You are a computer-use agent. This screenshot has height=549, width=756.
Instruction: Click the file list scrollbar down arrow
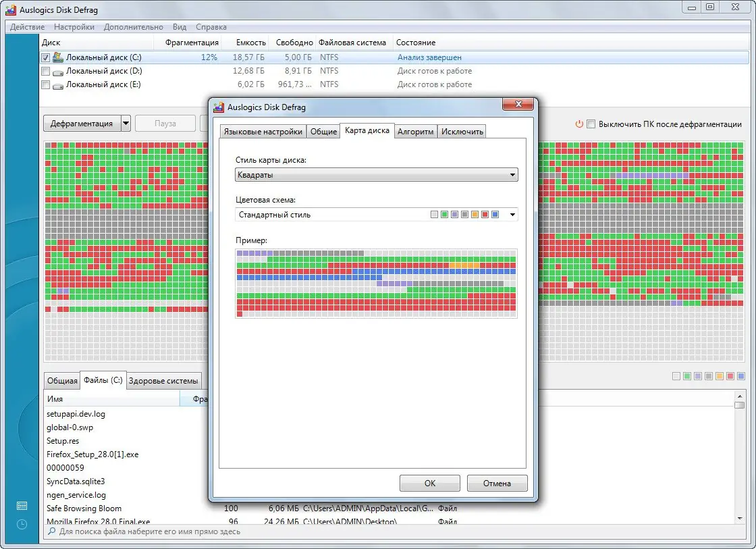(740, 518)
